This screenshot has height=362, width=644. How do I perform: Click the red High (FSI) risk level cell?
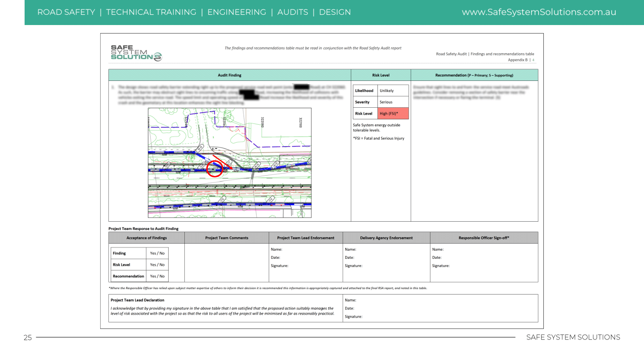[393, 114]
